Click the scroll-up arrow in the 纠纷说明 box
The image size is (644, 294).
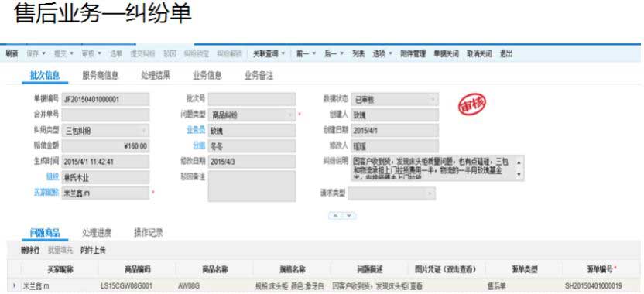[x=519, y=162]
